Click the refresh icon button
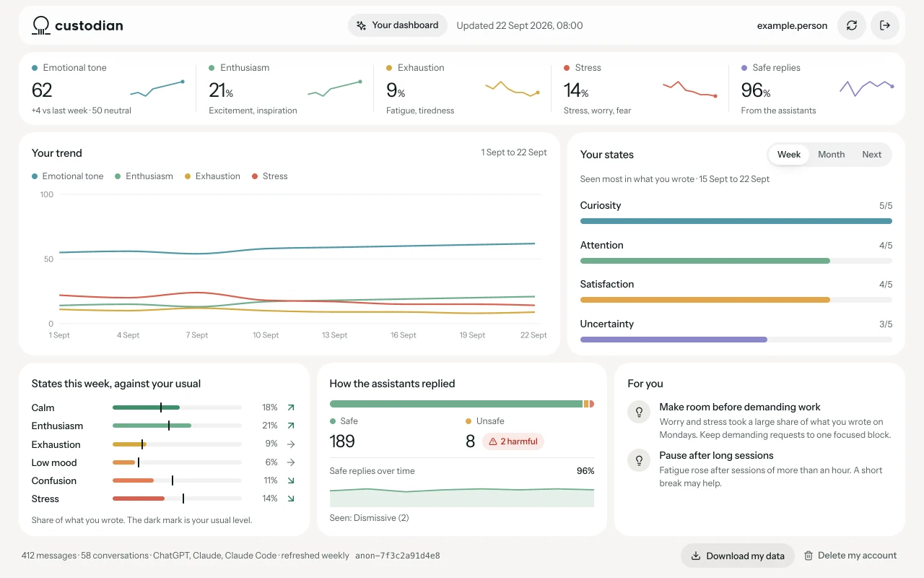Image resolution: width=924 pixels, height=578 pixels. tap(852, 25)
